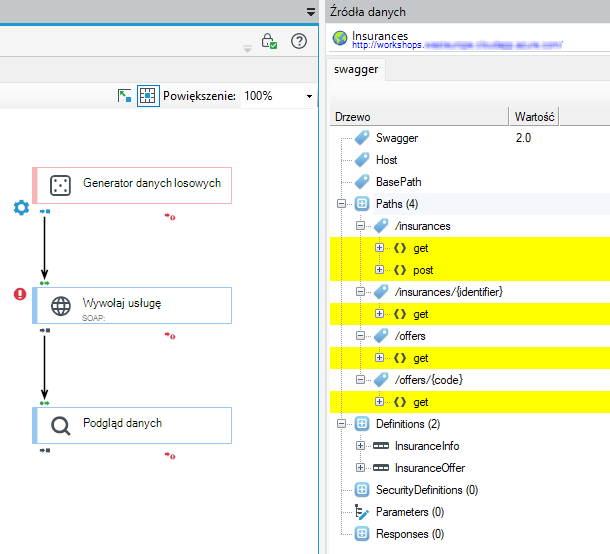Click the globe icon in Wywołaj usługę
Image resolution: width=610 pixels, height=554 pixels.
coord(61,306)
